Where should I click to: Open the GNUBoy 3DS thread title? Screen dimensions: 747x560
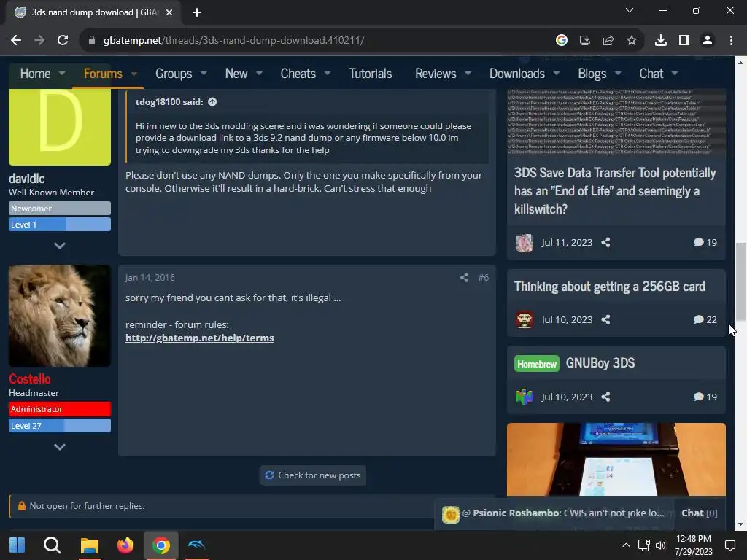(600, 363)
